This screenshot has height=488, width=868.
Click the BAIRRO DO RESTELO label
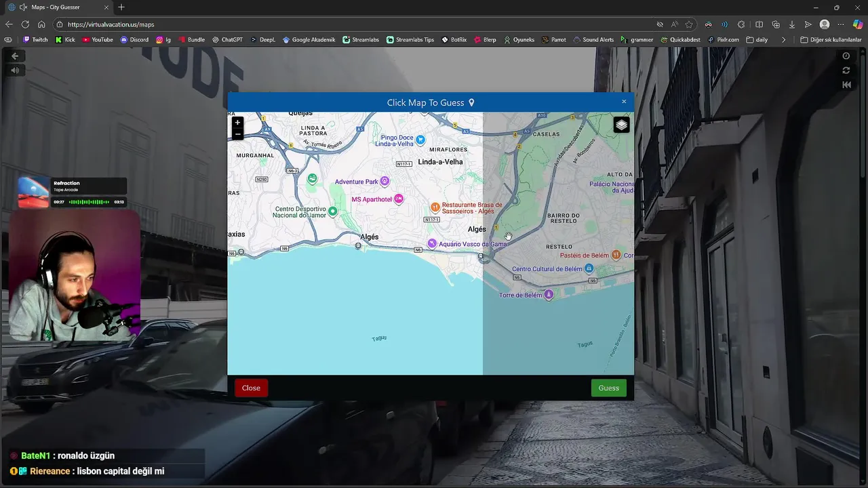pyautogui.click(x=564, y=218)
